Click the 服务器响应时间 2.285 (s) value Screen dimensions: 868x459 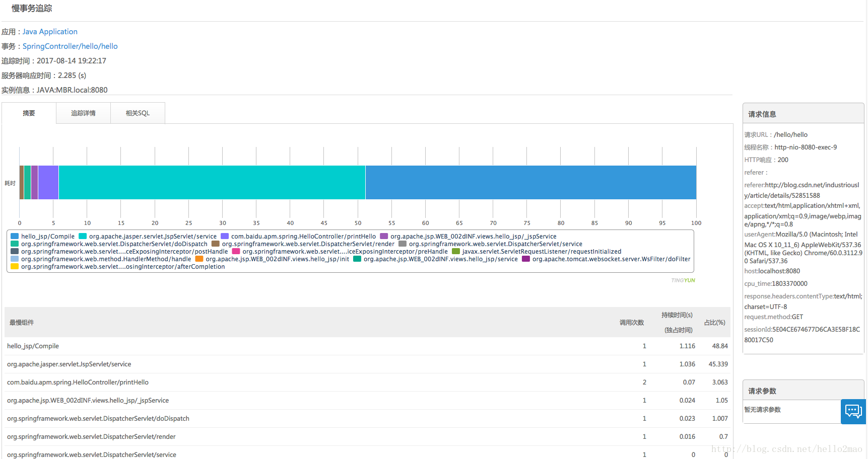pyautogui.click(x=72, y=75)
